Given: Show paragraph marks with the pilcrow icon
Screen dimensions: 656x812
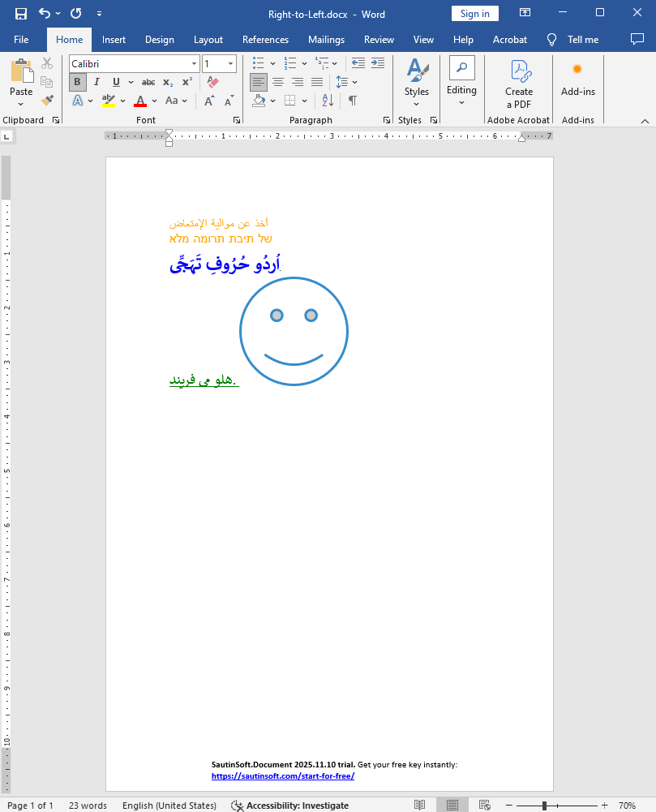Looking at the screenshot, I should pyautogui.click(x=354, y=101).
